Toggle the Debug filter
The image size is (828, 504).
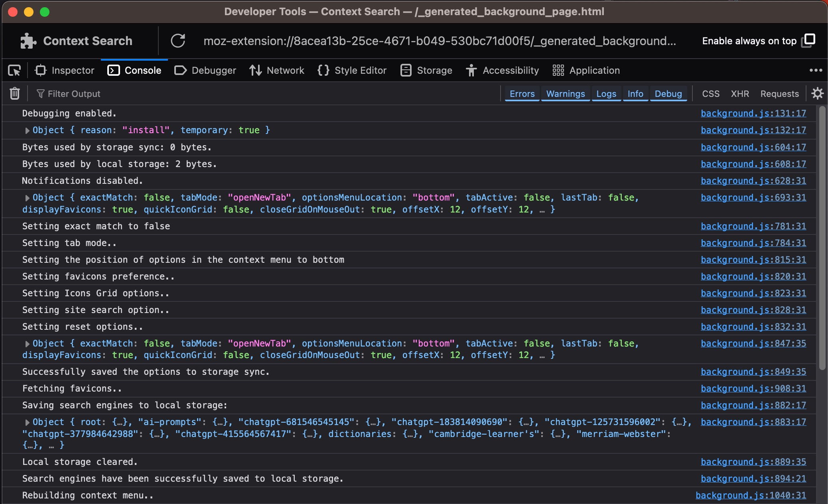coord(668,94)
